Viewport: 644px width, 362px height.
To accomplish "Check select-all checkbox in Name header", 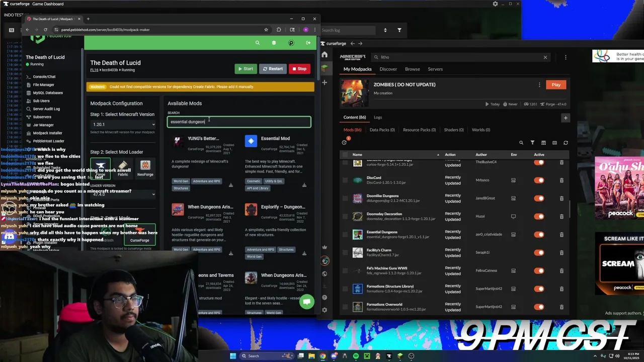I will pyautogui.click(x=345, y=155).
